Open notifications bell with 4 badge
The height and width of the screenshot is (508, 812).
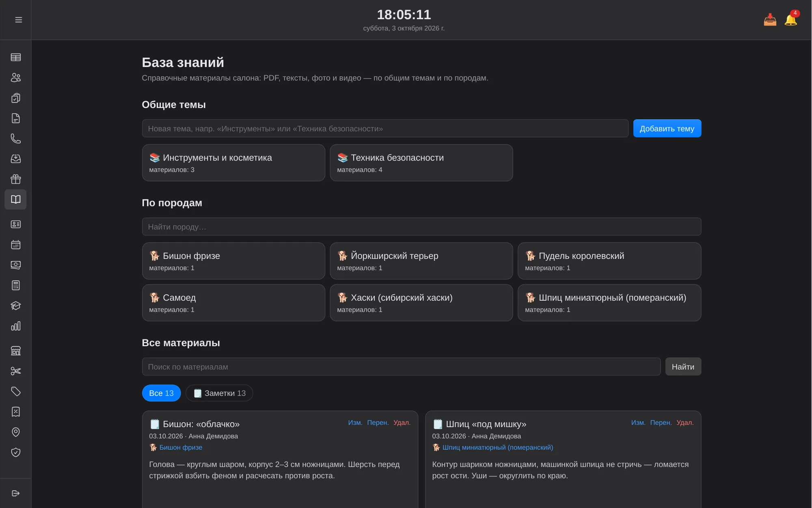[x=791, y=20]
